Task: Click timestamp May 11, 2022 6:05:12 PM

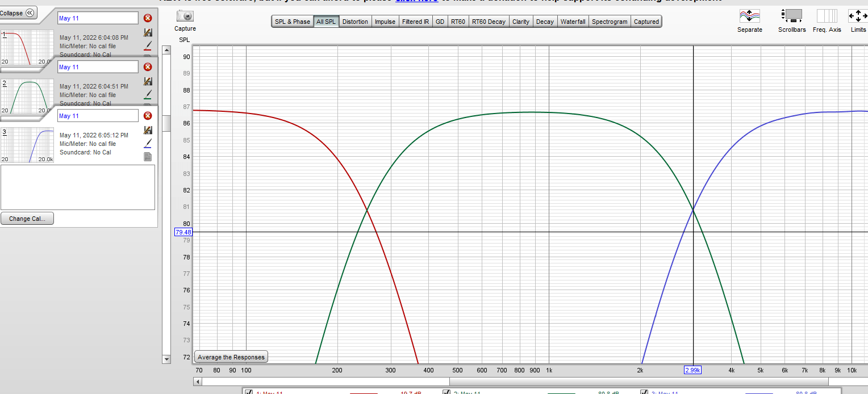Action: (x=94, y=135)
